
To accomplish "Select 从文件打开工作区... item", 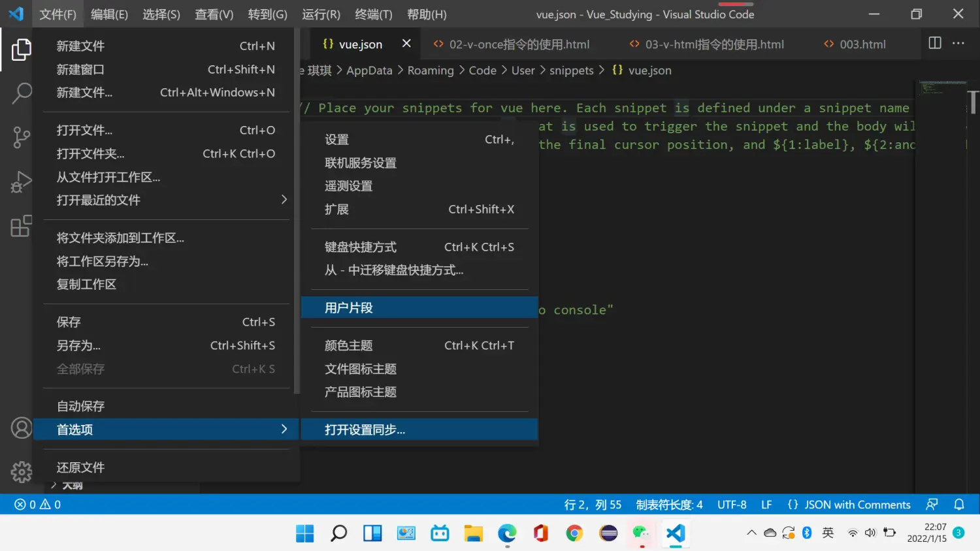I will click(166, 177).
